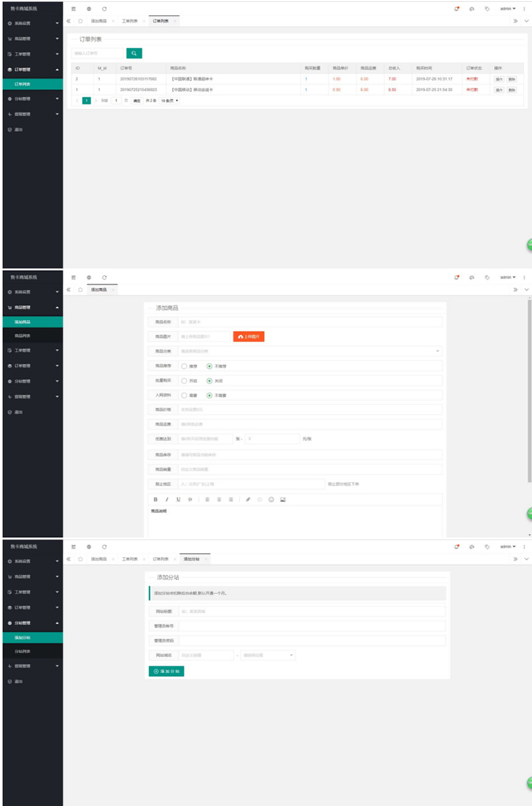Viewport: 532px width, 806px height.
Task: Switch to the active 添加分站 tab
Action: (196, 559)
